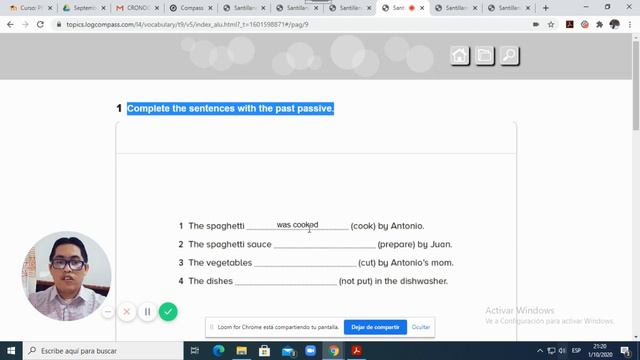Click the 'Ocultar' link

420,327
